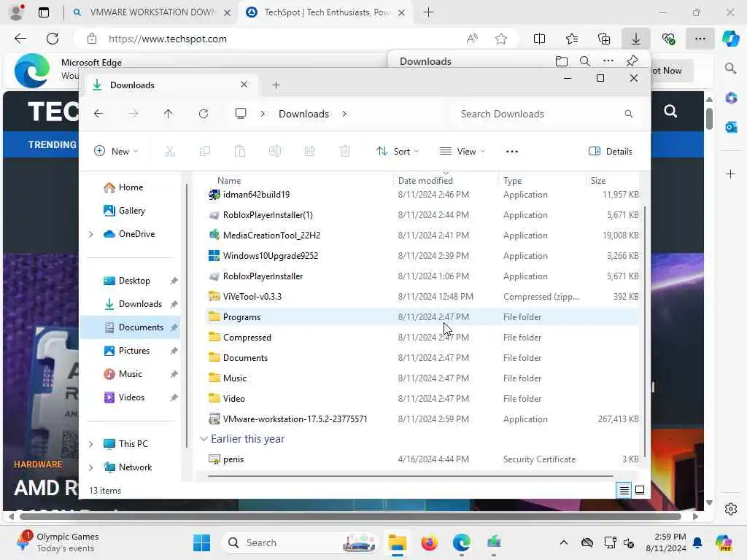This screenshot has width=747, height=560.
Task: Click the Share icon in Explorer toolbar
Action: (x=309, y=152)
